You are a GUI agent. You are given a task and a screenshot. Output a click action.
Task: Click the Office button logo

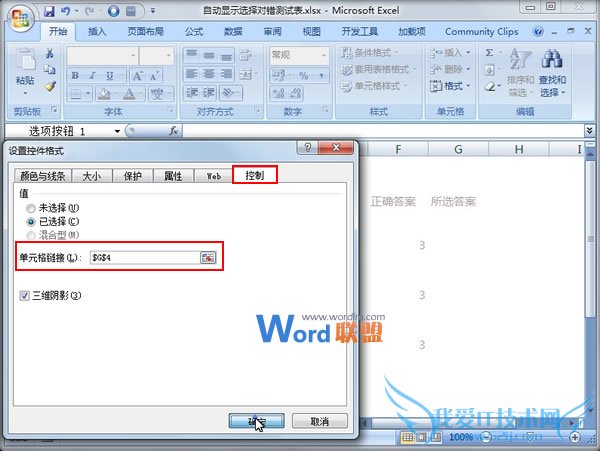pyautogui.click(x=21, y=18)
